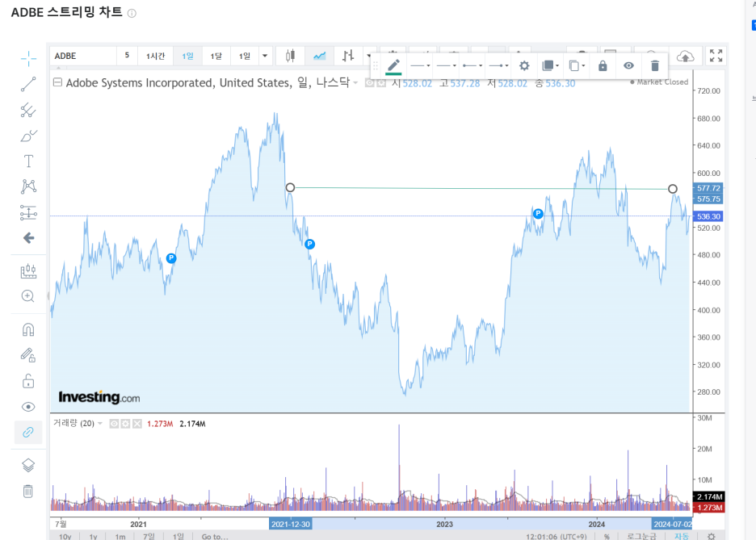Open the right arrow line-end dropdown

pos(498,66)
